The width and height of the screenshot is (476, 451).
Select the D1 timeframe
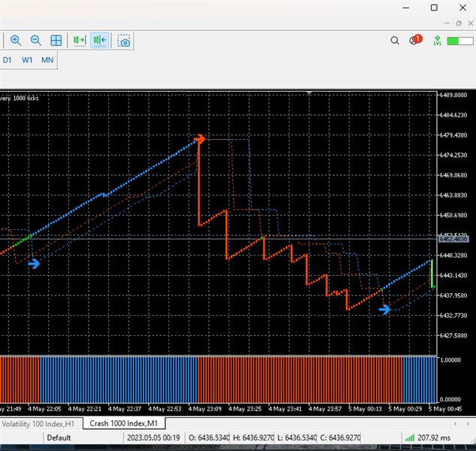coord(8,60)
